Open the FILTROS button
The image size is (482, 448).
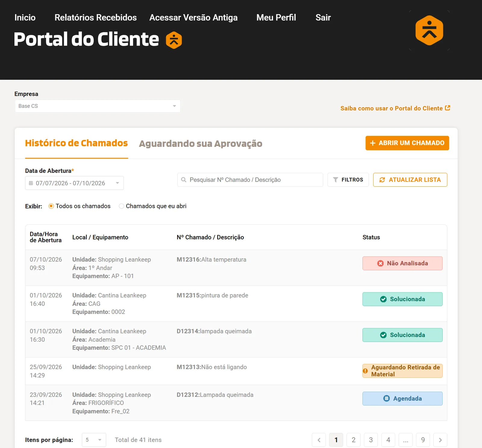348,180
